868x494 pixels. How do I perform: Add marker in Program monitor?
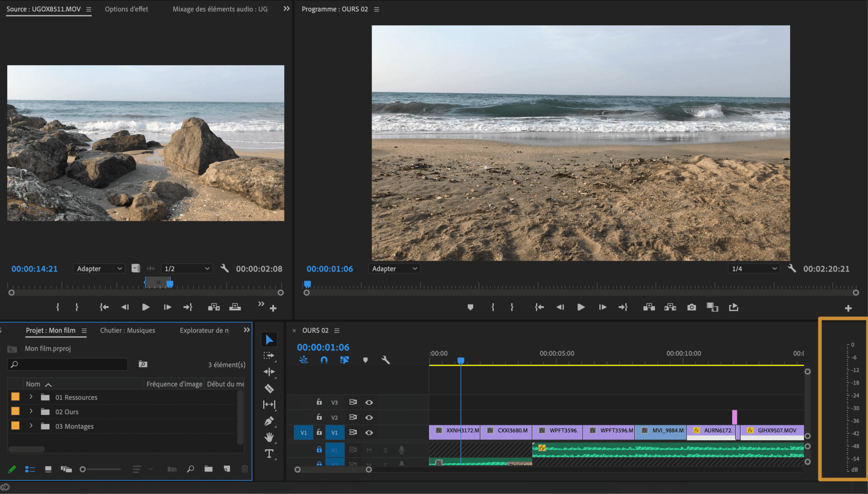[470, 307]
